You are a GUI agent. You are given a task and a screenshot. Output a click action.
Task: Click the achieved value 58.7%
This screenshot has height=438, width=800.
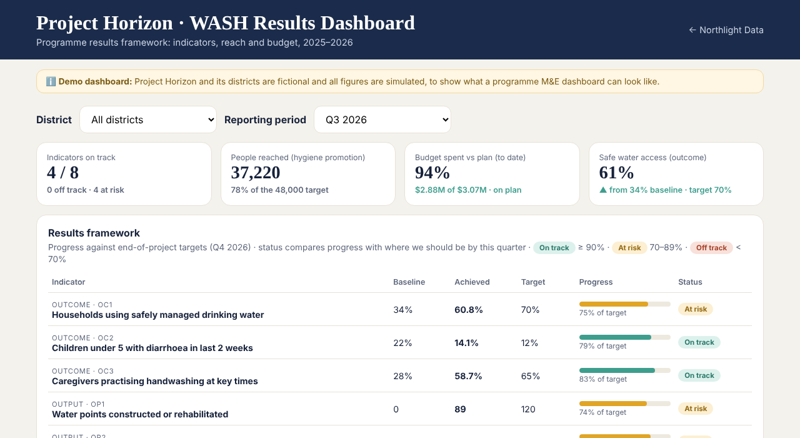(x=468, y=376)
